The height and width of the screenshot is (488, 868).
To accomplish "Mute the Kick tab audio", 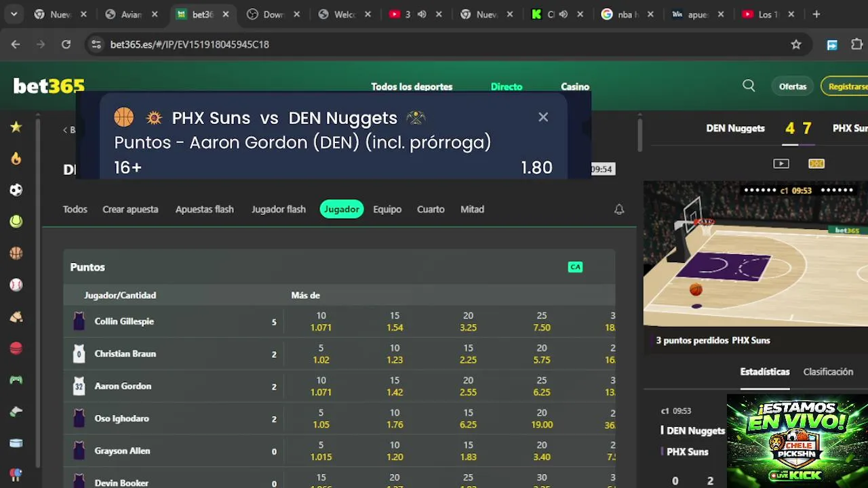I will click(563, 14).
